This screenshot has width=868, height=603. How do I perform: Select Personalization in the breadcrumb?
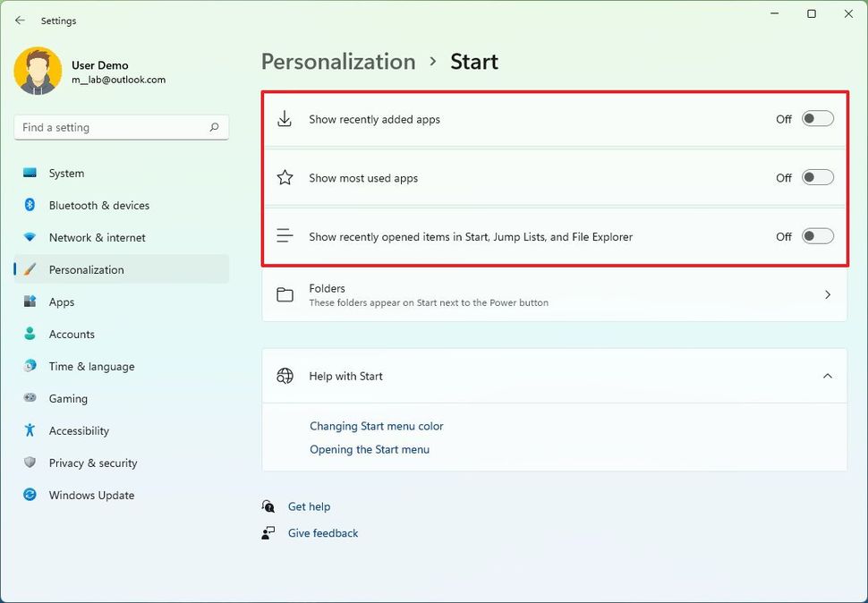338,61
